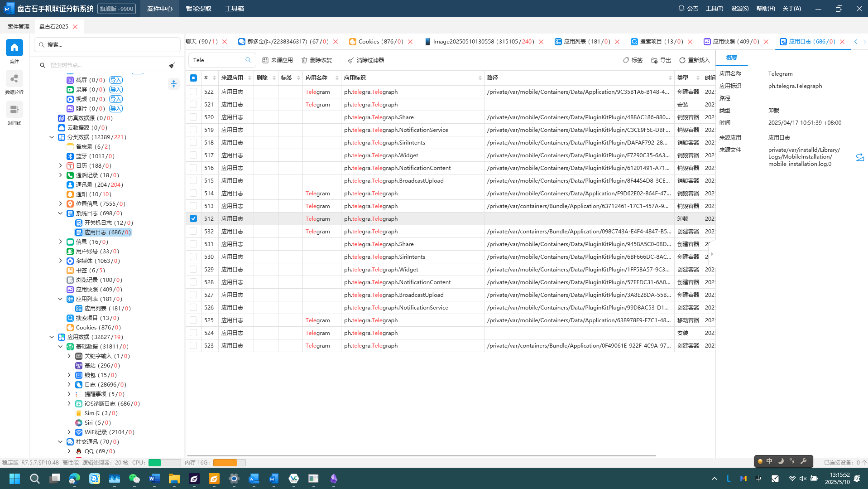Check the row 532 checkbox
The width and height of the screenshot is (868, 489).
(193, 232)
